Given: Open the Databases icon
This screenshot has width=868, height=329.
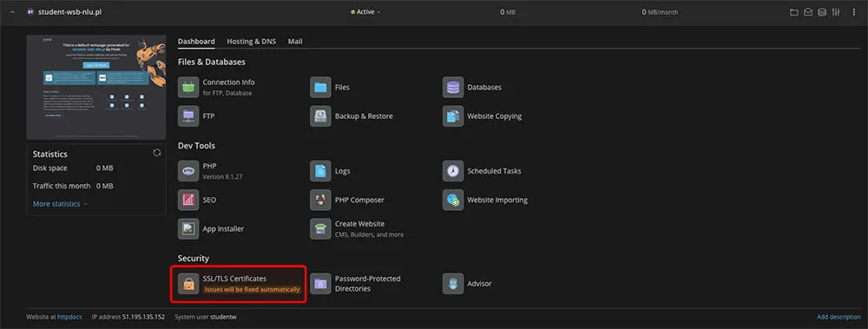Looking at the screenshot, I should point(453,87).
